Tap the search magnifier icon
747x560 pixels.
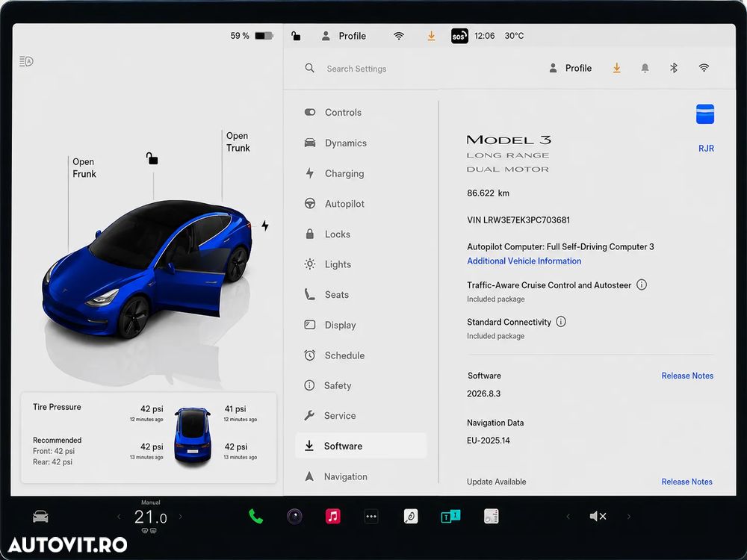(x=310, y=68)
